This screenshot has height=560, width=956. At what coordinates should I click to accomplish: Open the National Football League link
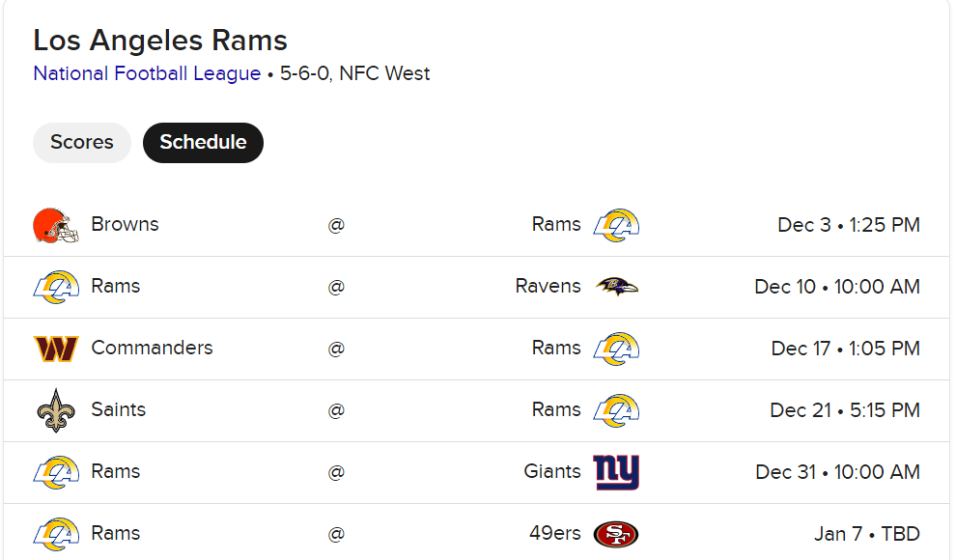(147, 73)
